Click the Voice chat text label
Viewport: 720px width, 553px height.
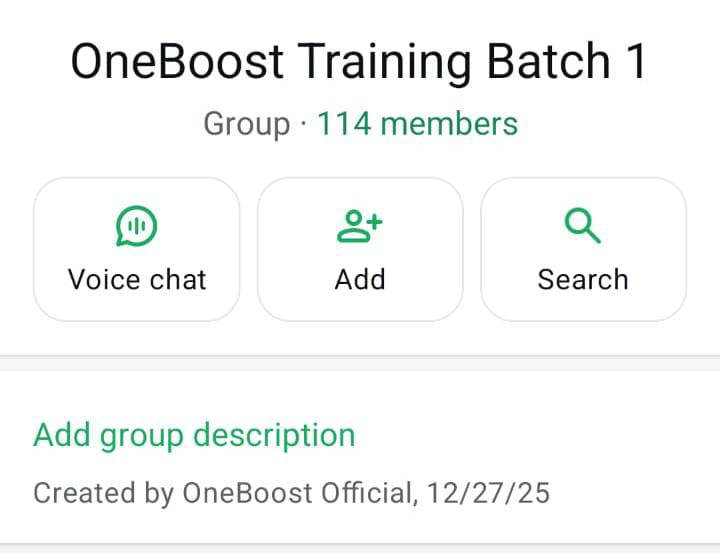[137, 279]
